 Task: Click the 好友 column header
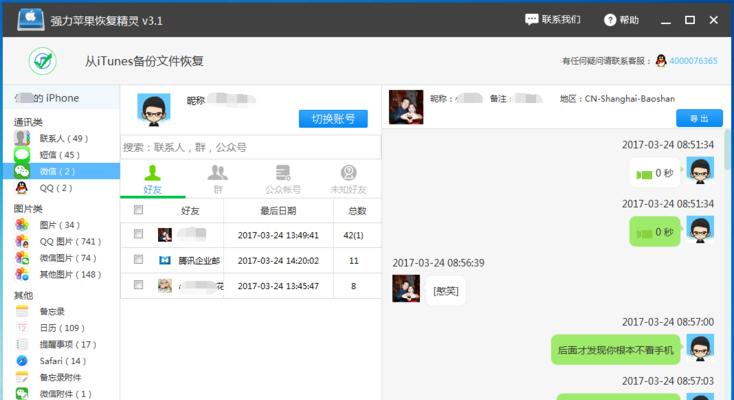190,211
